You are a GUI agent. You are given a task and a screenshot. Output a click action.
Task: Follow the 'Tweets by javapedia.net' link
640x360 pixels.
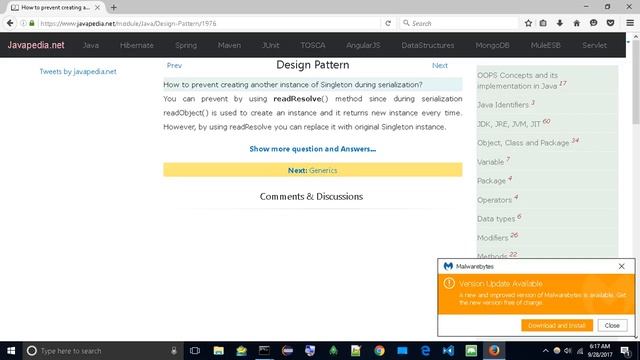[x=78, y=71]
